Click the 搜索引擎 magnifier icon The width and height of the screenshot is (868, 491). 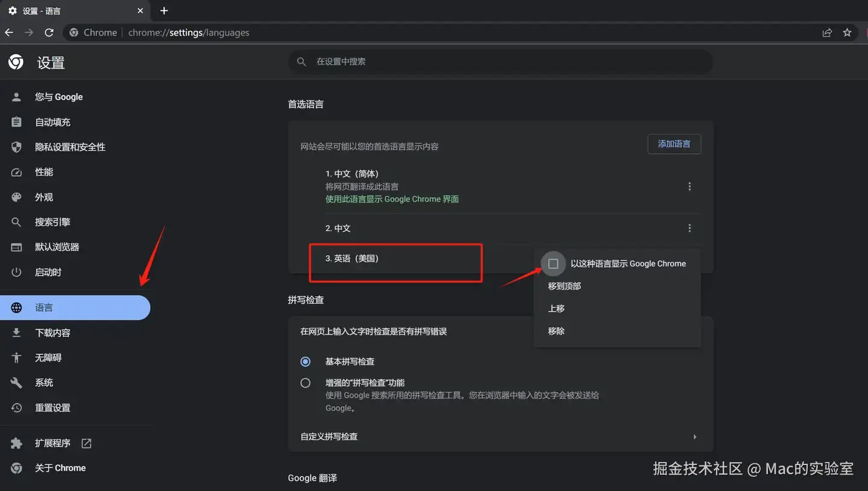(x=16, y=222)
